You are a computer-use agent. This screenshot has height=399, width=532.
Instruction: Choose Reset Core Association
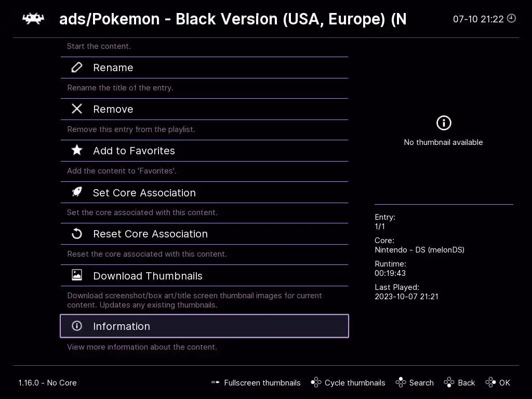(204, 234)
